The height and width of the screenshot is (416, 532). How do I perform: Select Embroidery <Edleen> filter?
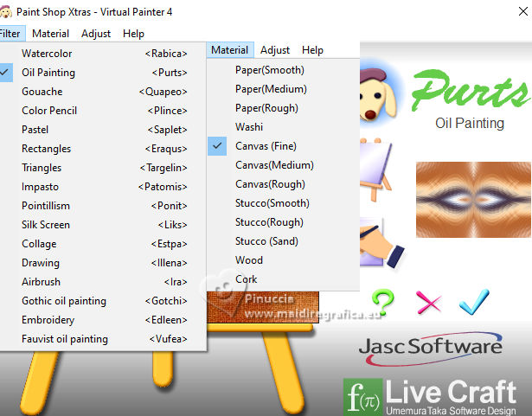tap(103, 320)
